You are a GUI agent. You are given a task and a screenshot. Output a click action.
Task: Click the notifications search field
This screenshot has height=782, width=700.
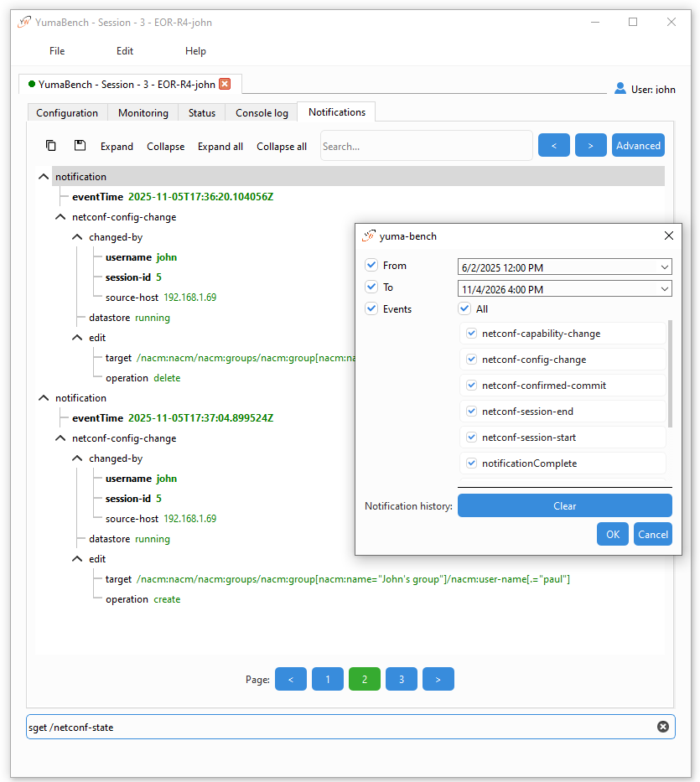click(426, 146)
